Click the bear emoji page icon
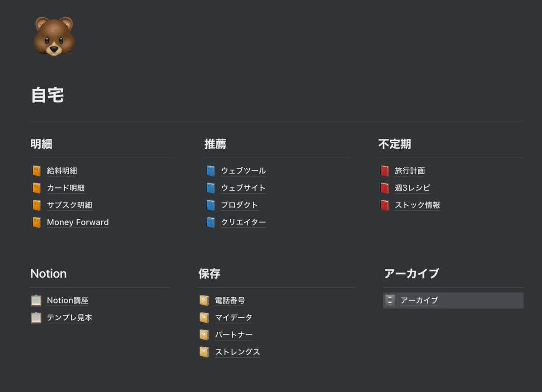 [54, 37]
